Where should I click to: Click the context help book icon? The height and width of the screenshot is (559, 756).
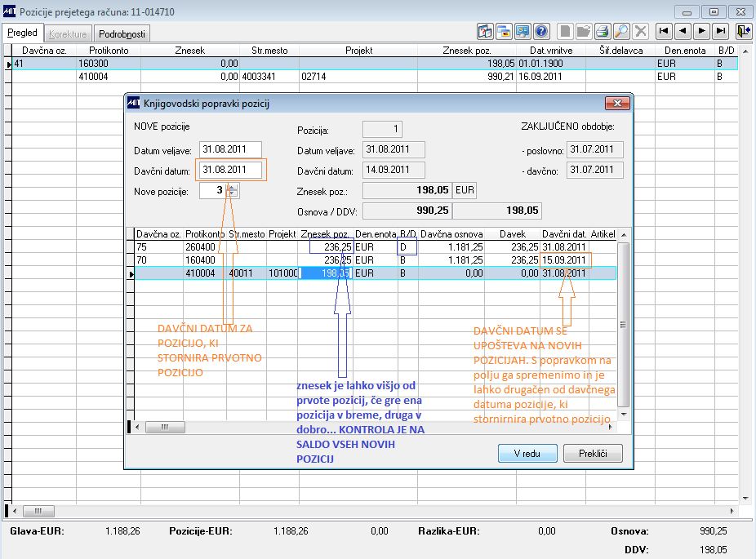coord(485,32)
